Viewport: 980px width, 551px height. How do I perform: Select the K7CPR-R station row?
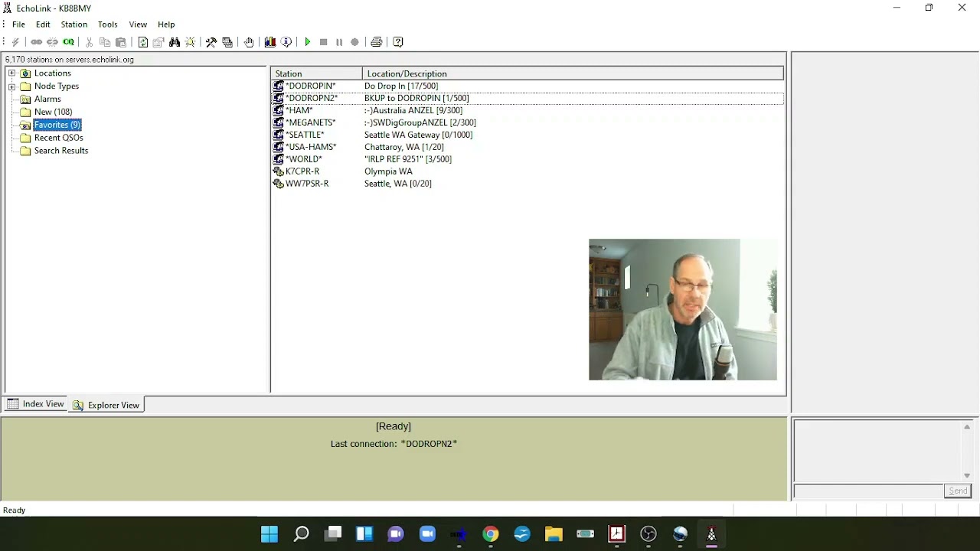pyautogui.click(x=528, y=171)
